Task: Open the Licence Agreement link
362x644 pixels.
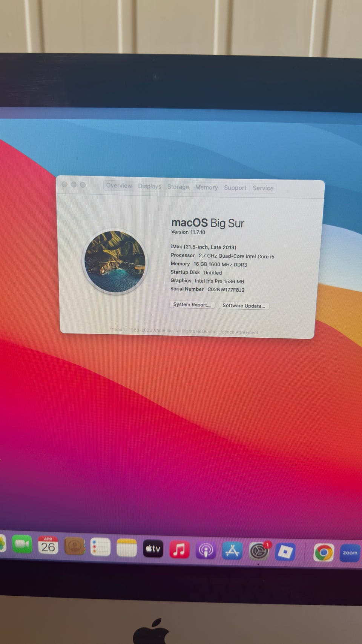Action: coord(238,332)
